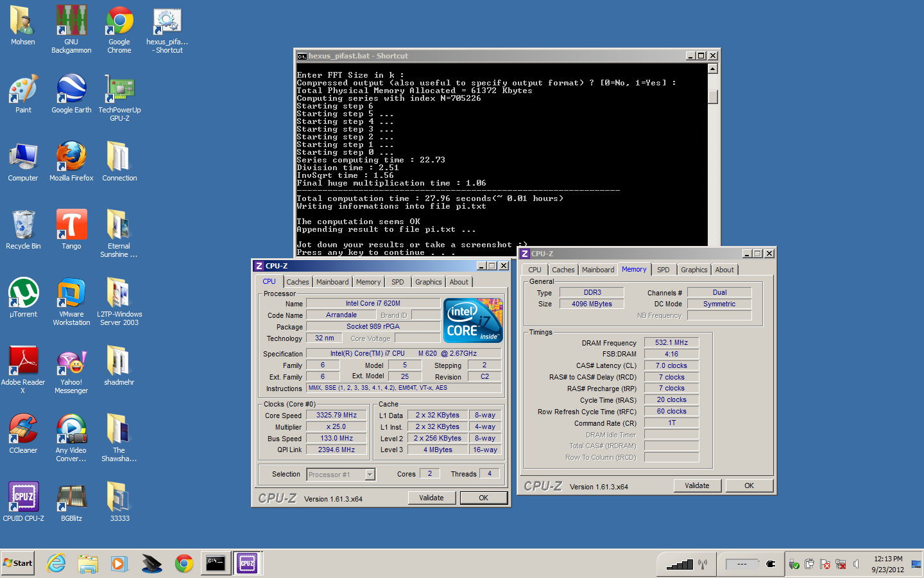Screen dimensions: 924x578
Task: Click OK in left CPU-Z window
Action: coord(484,498)
